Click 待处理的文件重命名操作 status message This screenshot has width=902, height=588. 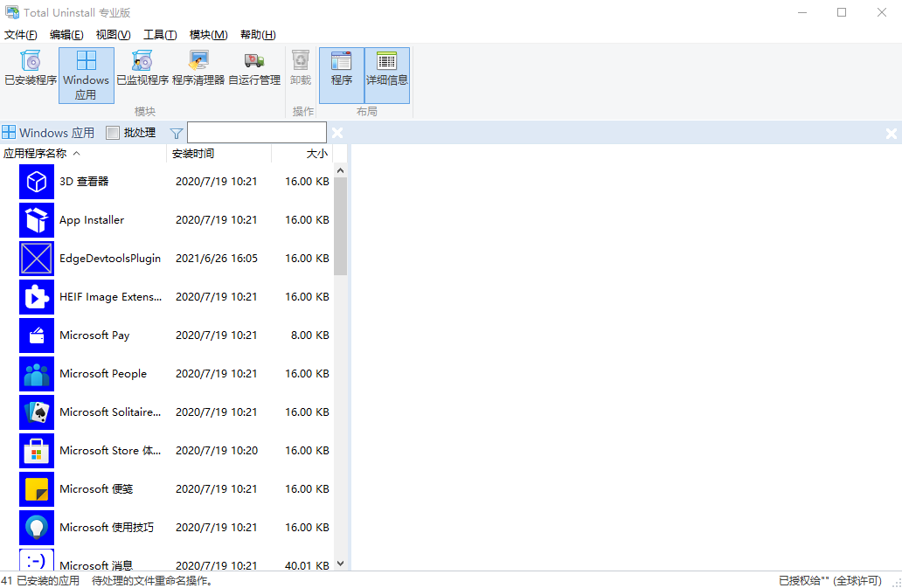(154, 580)
